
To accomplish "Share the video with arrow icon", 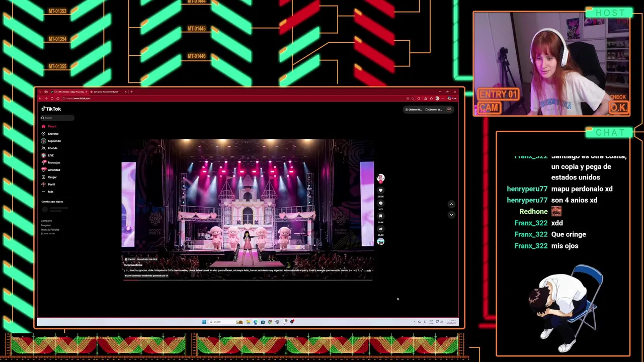I will pos(380,229).
